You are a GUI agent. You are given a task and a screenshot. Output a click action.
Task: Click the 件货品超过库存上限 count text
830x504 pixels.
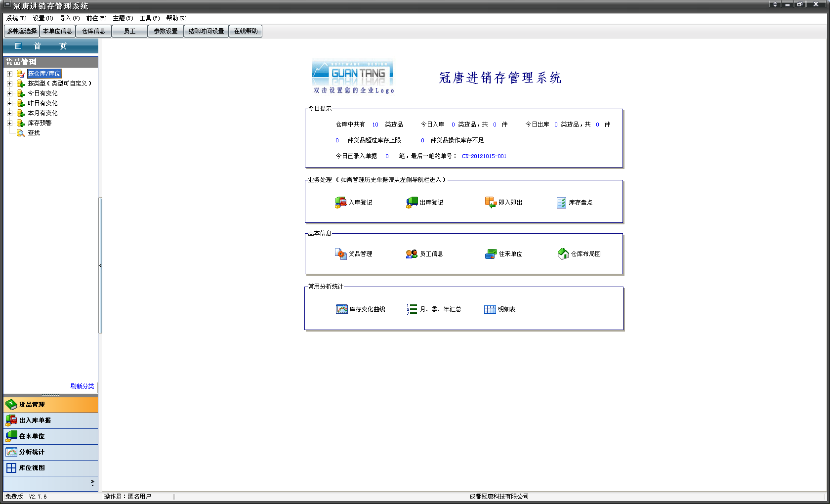click(374, 140)
